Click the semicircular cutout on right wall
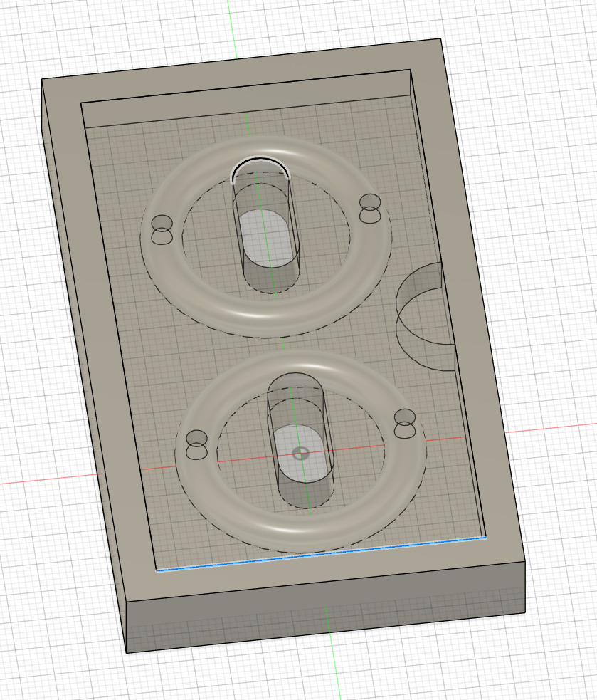This screenshot has height=700, width=597. click(x=425, y=313)
